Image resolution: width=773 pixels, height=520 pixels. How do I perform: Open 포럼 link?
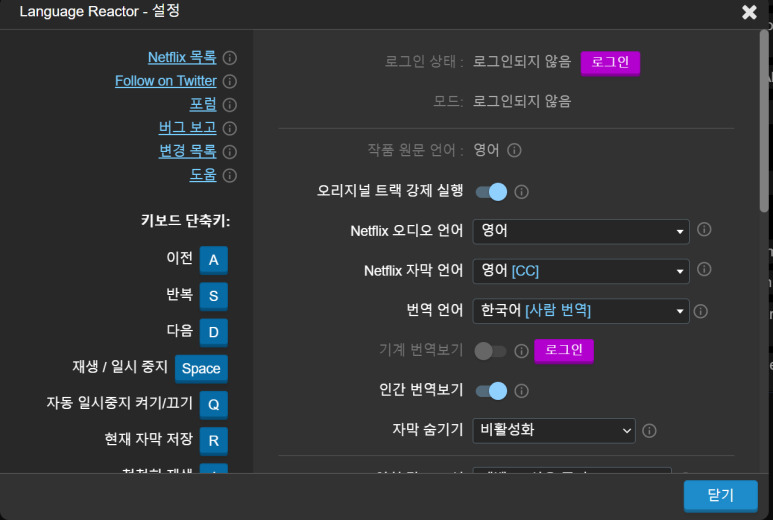203,104
